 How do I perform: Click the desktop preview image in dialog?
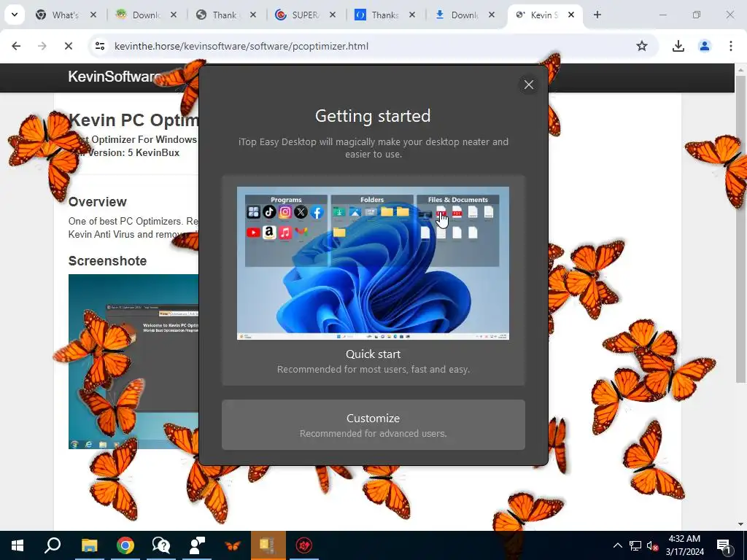(373, 262)
